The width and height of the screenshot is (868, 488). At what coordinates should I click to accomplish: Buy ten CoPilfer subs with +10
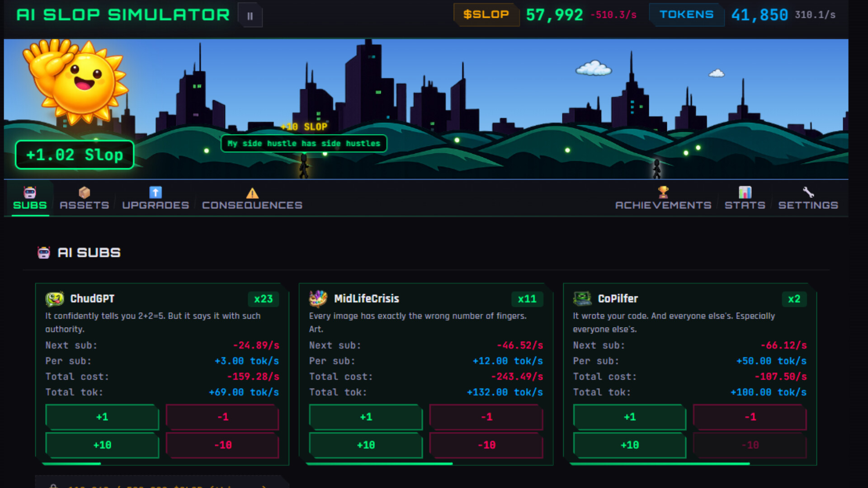click(629, 445)
